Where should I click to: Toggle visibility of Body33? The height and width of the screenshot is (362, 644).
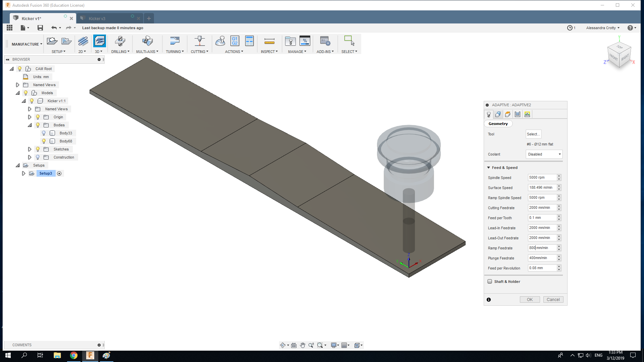(x=44, y=133)
